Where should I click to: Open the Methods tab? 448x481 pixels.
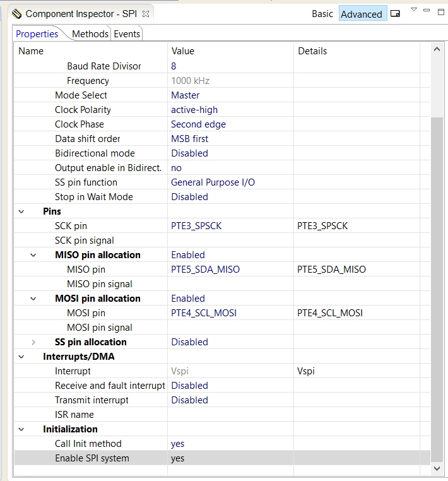tap(90, 33)
